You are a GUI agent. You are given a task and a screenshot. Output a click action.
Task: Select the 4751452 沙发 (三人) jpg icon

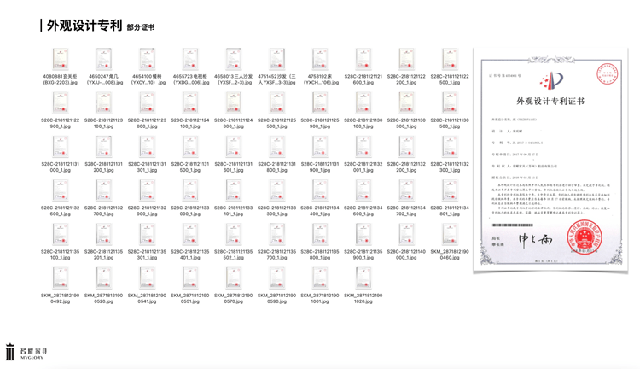(x=277, y=59)
